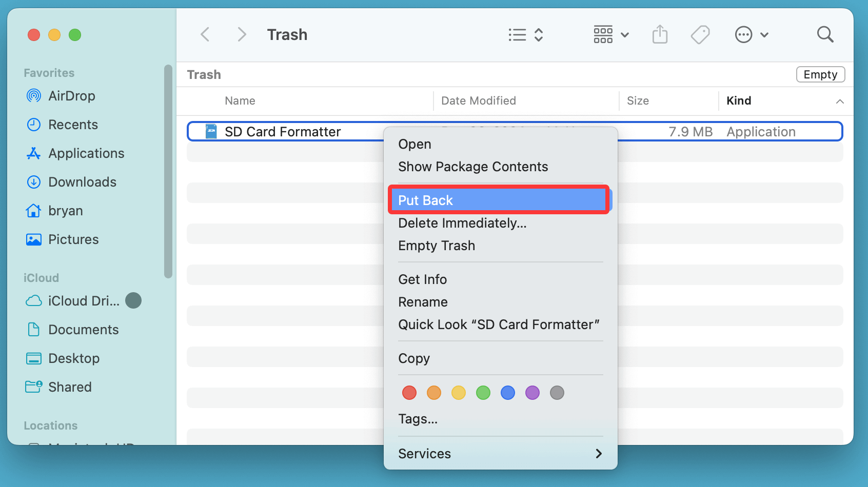Image resolution: width=868 pixels, height=487 pixels.
Task: Open the bryan home folder
Action: point(65,211)
